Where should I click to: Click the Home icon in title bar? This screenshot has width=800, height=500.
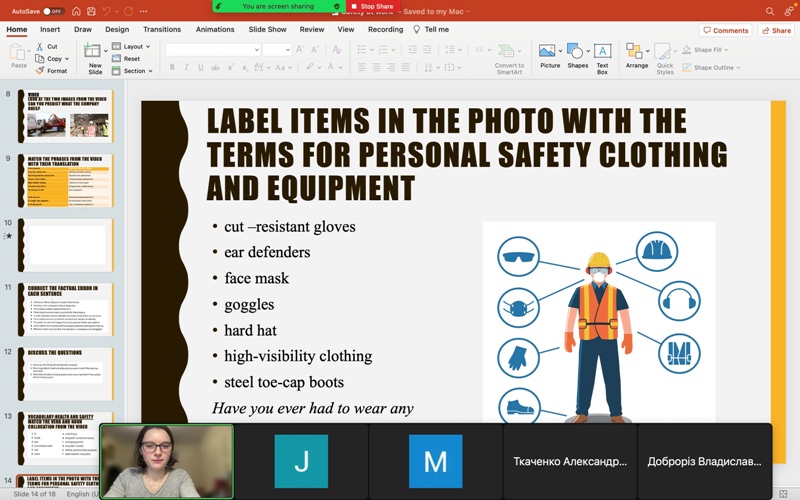(x=78, y=11)
